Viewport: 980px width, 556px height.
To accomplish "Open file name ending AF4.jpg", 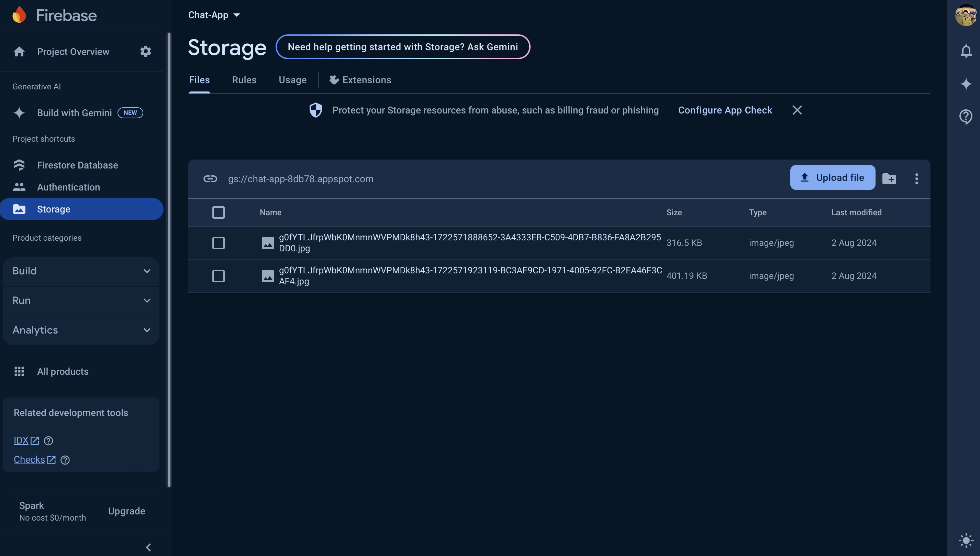I will tap(470, 275).
